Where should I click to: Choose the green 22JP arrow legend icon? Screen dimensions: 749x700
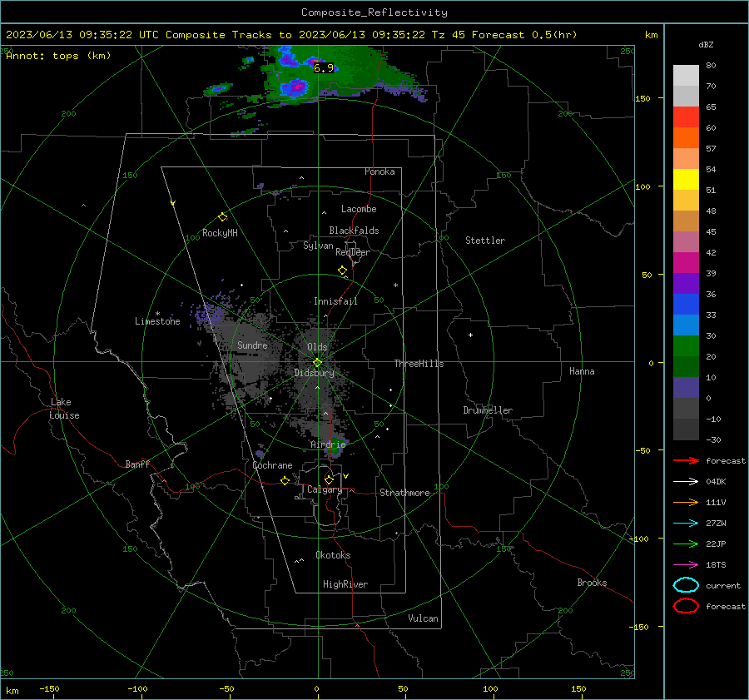click(686, 544)
